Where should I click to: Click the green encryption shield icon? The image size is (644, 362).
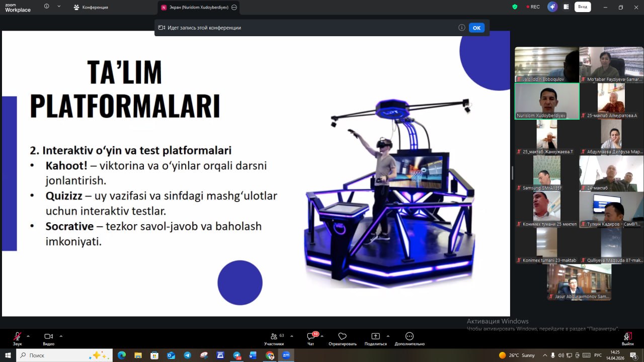[515, 7]
